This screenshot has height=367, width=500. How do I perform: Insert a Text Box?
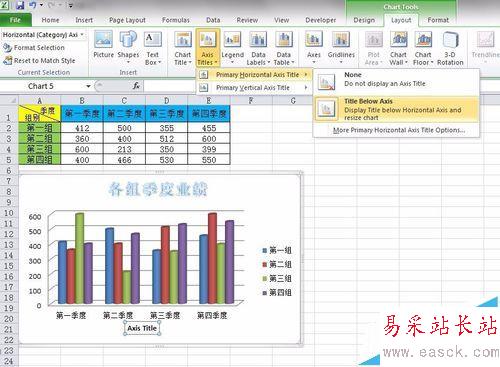(153, 48)
